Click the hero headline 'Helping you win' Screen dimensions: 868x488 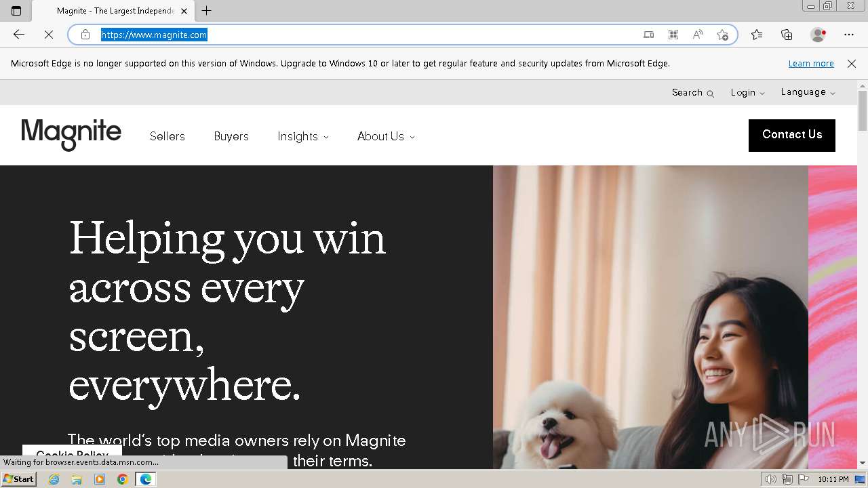(x=228, y=239)
